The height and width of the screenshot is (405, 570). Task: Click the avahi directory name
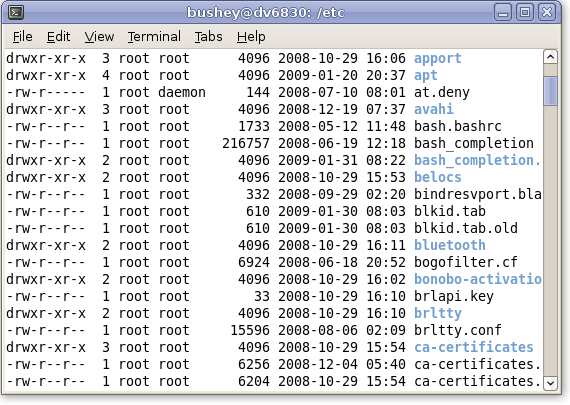[434, 109]
